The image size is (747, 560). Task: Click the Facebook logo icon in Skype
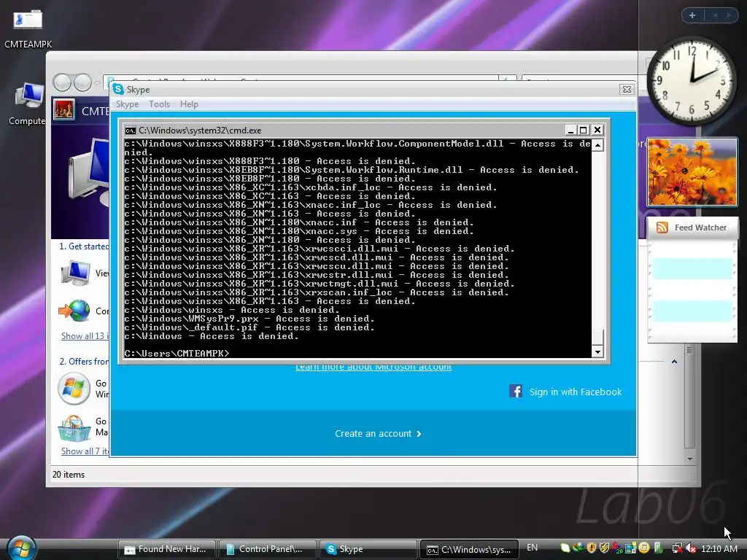[516, 391]
